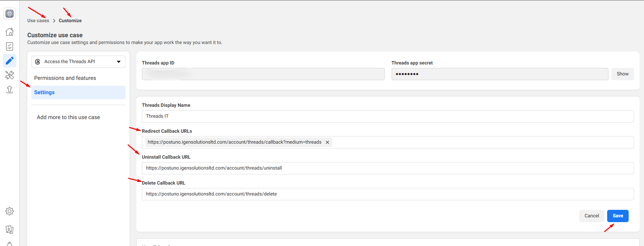Viewport: 644px width, 246px height.
Task: Click the app logo icon in sidebar
Action: point(10,14)
